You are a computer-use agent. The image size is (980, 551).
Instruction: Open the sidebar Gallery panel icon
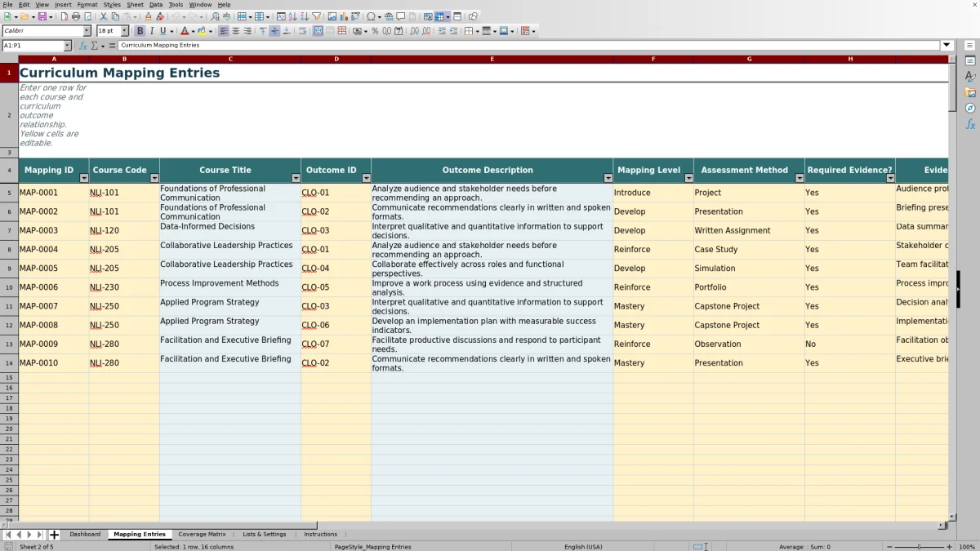[970, 92]
